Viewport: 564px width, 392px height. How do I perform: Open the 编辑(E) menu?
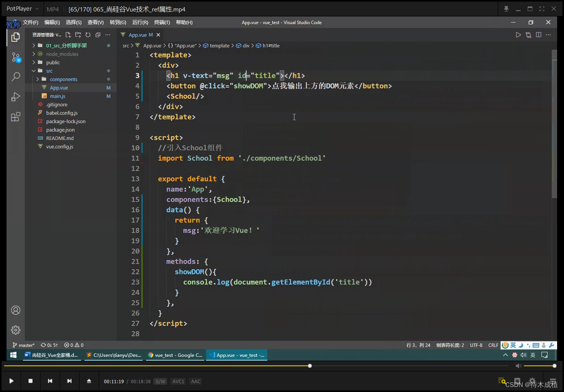pos(52,23)
